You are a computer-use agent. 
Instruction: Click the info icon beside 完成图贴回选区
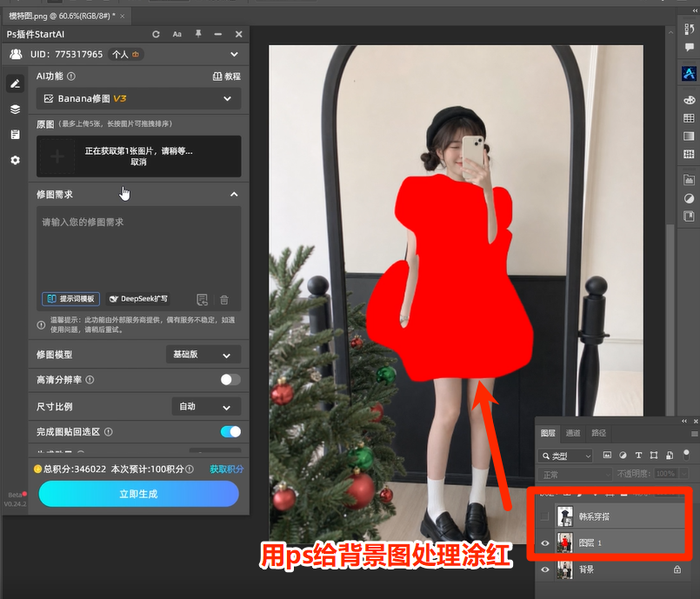pyautogui.click(x=109, y=432)
